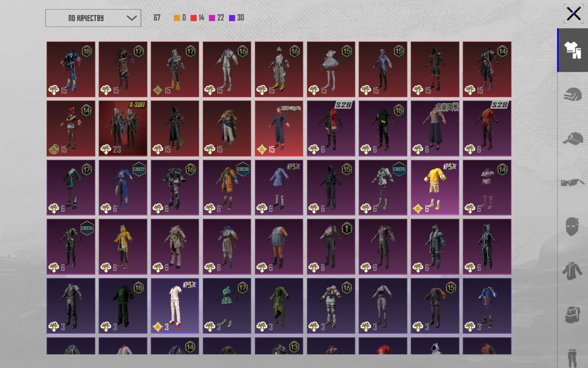
Task: Open the C9S26 orange jacket outfit
Action: click(x=227, y=187)
